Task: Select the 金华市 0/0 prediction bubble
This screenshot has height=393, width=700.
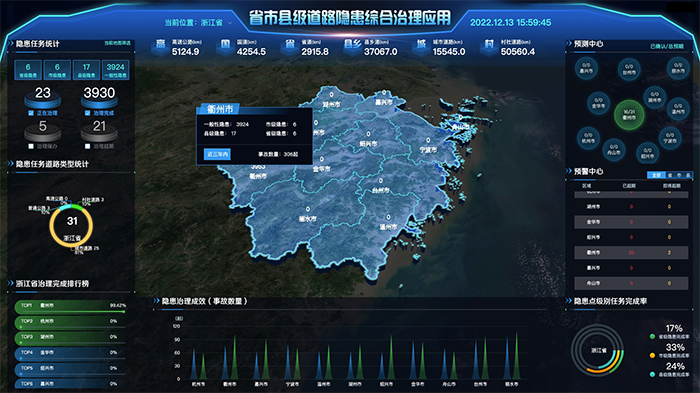Action: coord(598,103)
